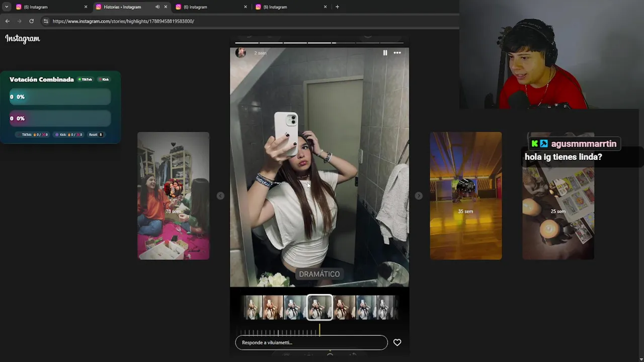Open the site information icon in the address bar

(46, 21)
